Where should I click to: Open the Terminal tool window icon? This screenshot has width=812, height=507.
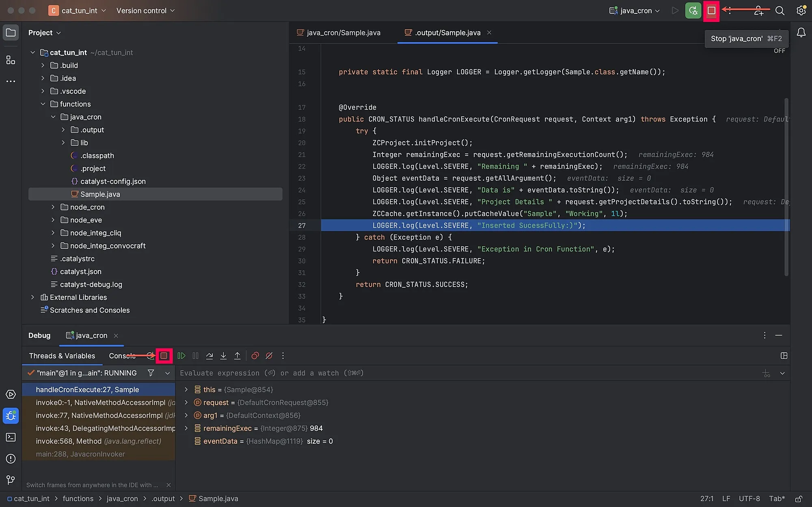11,437
